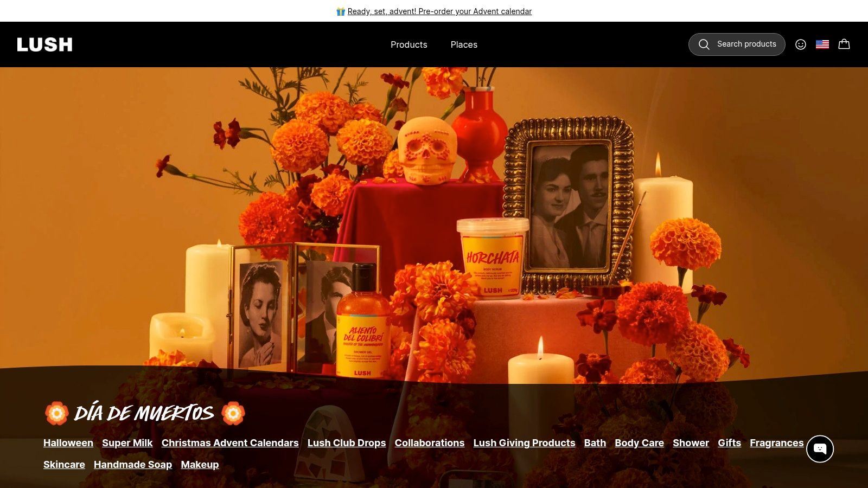868x488 pixels.
Task: Open the Handmade Soap link
Action: click(133, 465)
